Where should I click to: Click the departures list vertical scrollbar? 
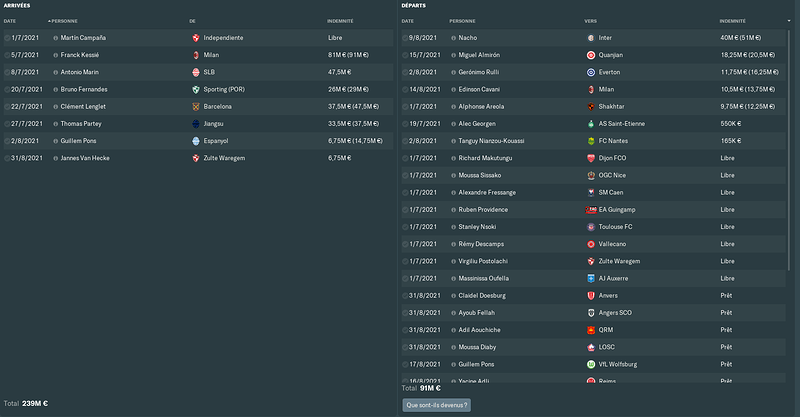coord(789,148)
